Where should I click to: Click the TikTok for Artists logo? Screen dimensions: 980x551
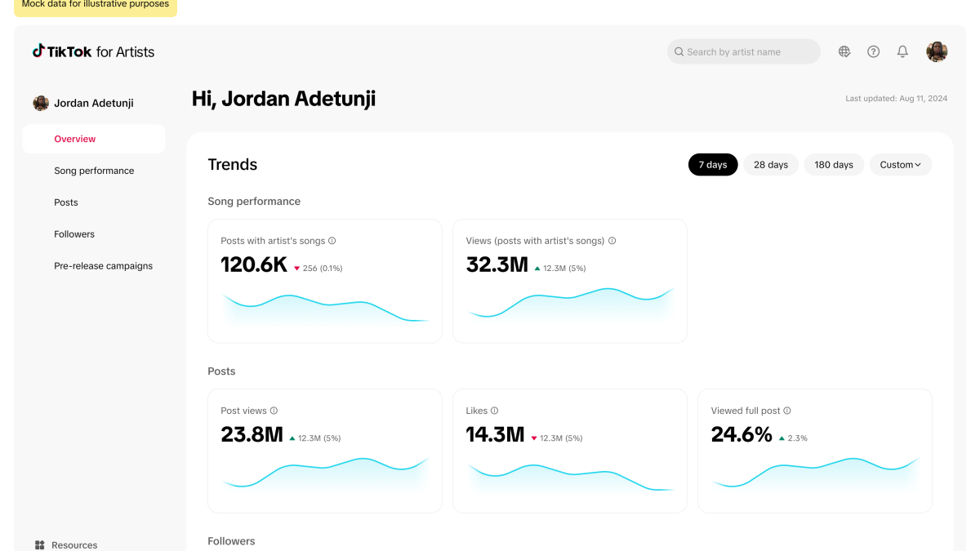click(93, 51)
